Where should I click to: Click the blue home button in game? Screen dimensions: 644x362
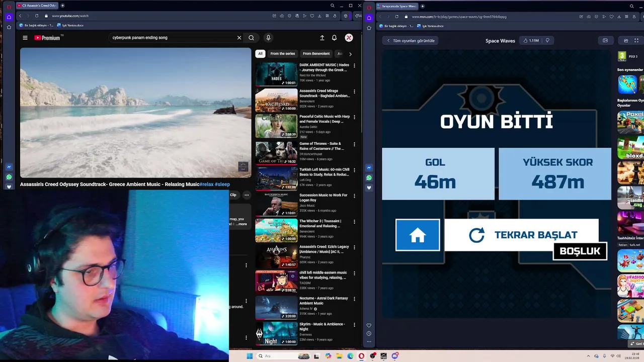pos(418,235)
